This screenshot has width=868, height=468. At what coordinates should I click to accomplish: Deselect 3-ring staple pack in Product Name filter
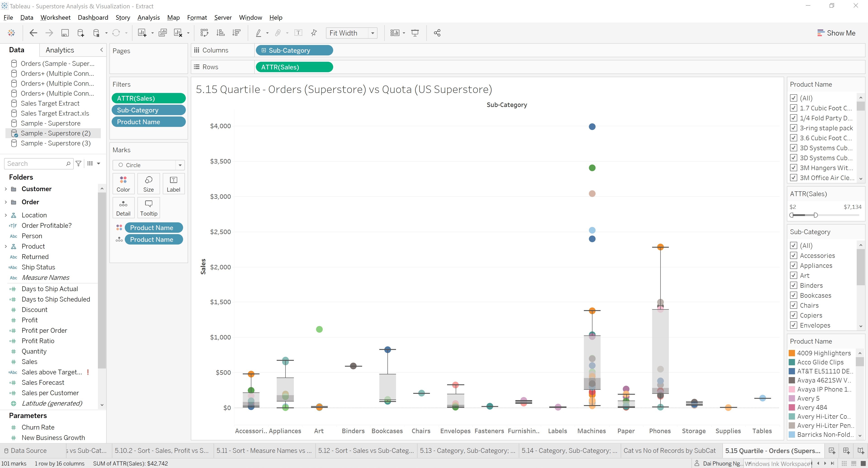[x=794, y=128]
